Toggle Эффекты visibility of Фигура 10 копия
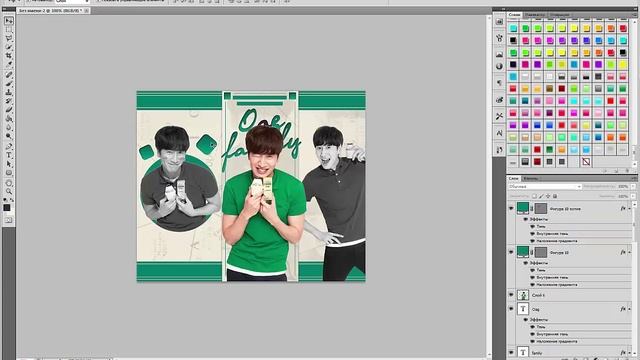The height and width of the screenshot is (360, 640). [x=526, y=219]
